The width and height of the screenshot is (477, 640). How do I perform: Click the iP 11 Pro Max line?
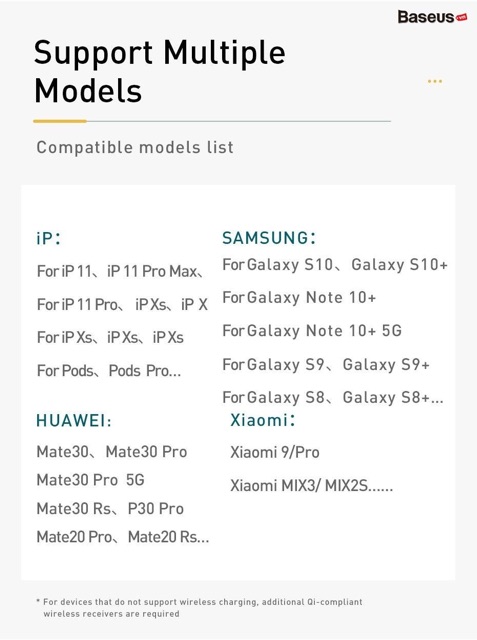point(120,271)
